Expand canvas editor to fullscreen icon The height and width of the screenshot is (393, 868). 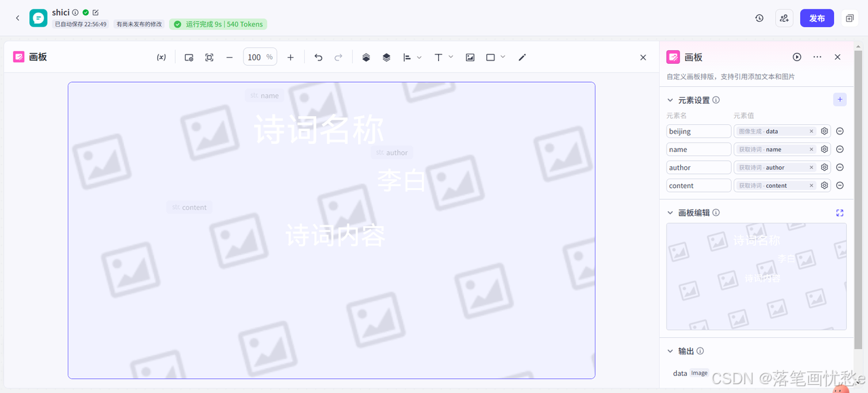840,212
